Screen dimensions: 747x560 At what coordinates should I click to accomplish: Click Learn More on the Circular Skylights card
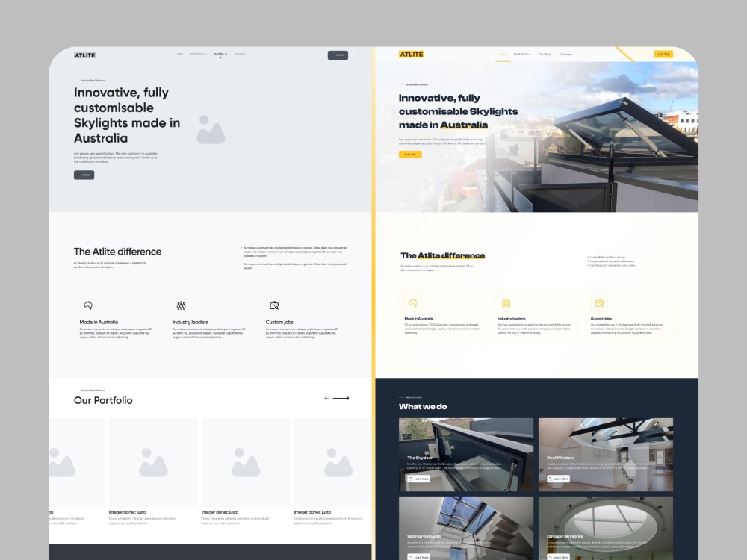click(558, 557)
